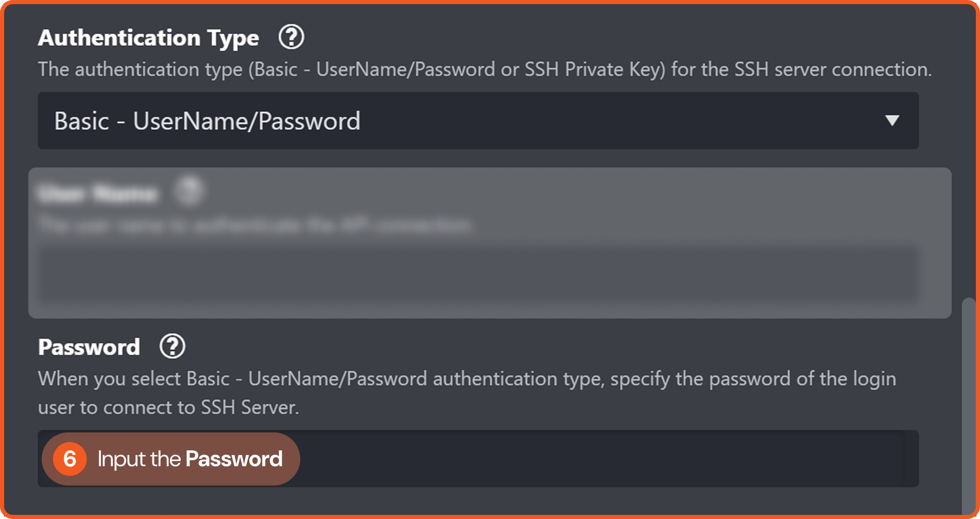This screenshot has width=980, height=519.
Task: Click the Authentication Type description text
Action: point(484,69)
